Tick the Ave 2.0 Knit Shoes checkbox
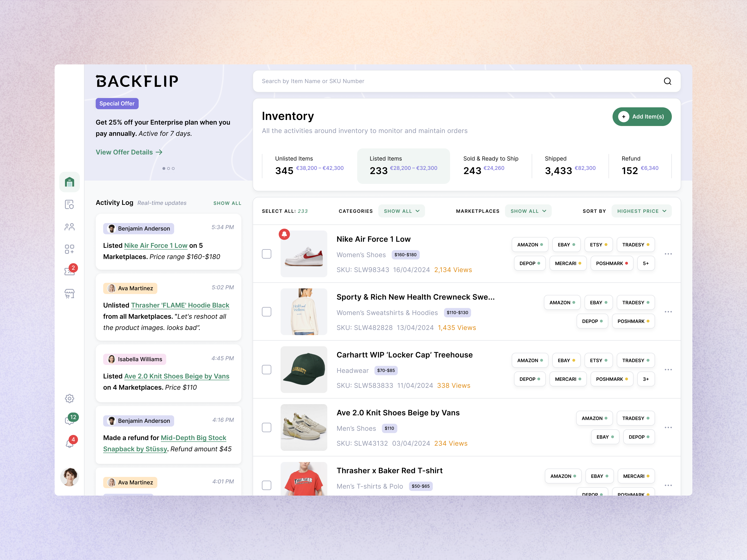 click(266, 427)
